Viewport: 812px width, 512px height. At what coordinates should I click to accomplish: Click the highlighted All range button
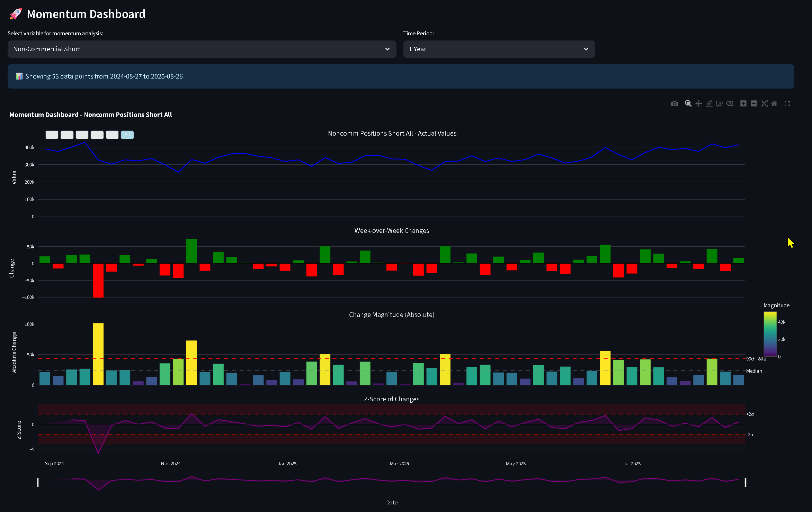pos(127,135)
